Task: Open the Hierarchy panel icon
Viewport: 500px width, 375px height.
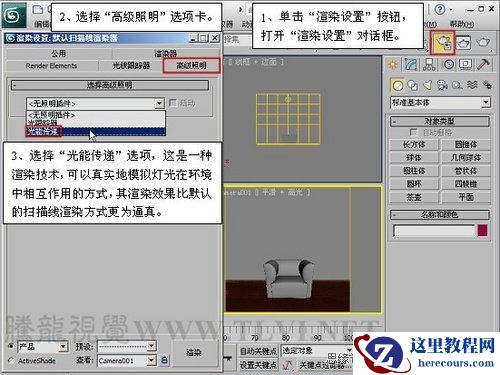Action: pyautogui.click(x=429, y=64)
